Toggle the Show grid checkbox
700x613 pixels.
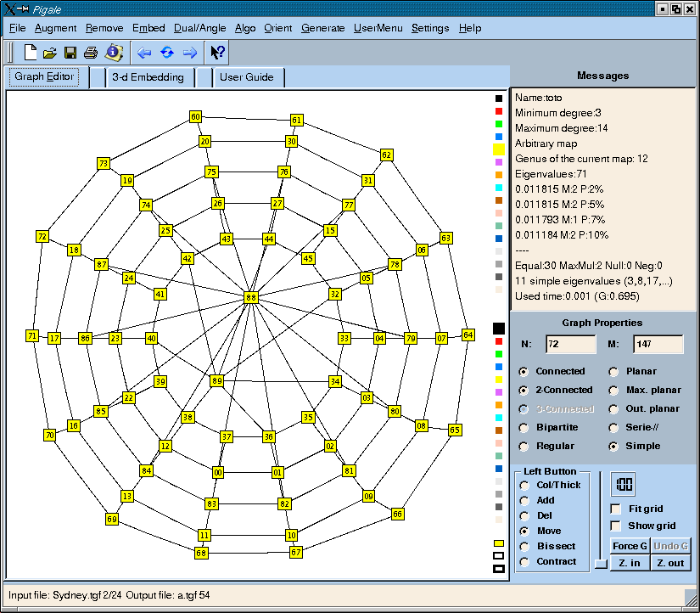tap(616, 526)
